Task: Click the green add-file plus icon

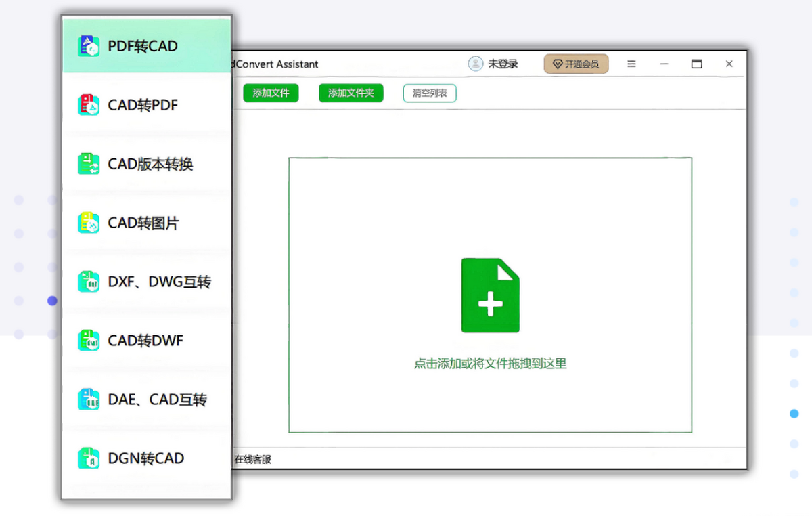Action: coord(490,295)
